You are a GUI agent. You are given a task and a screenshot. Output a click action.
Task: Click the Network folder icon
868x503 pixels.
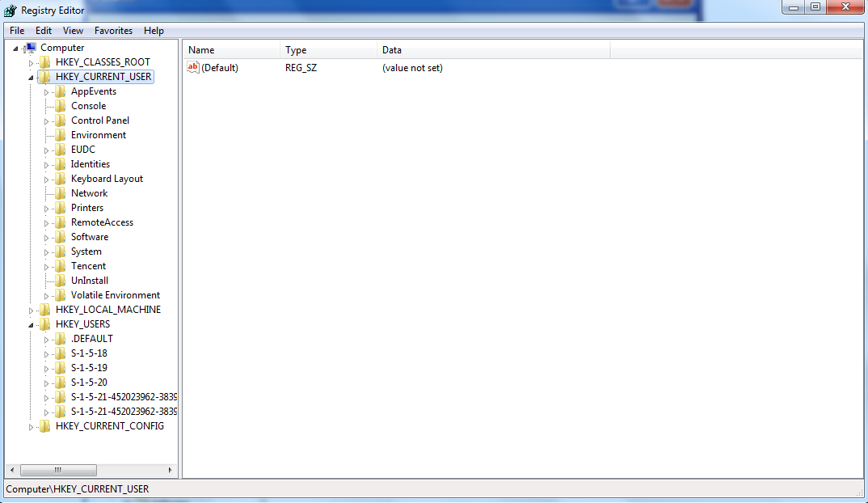point(61,193)
